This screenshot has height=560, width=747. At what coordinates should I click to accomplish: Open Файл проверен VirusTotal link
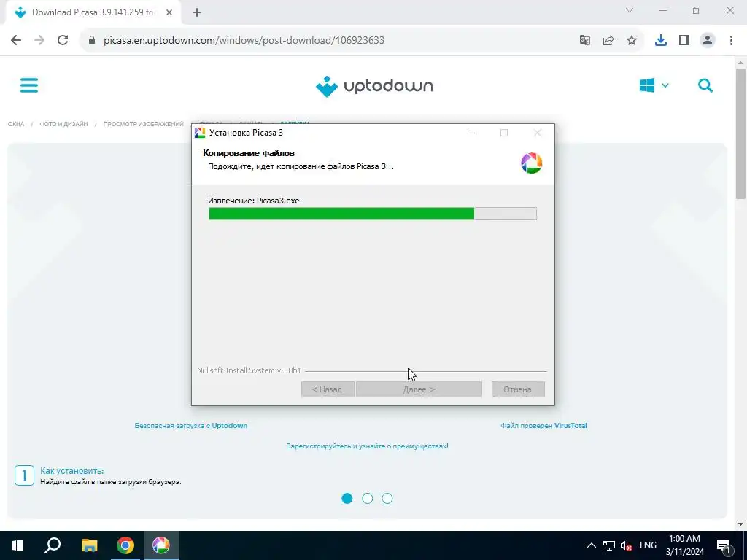[543, 426]
